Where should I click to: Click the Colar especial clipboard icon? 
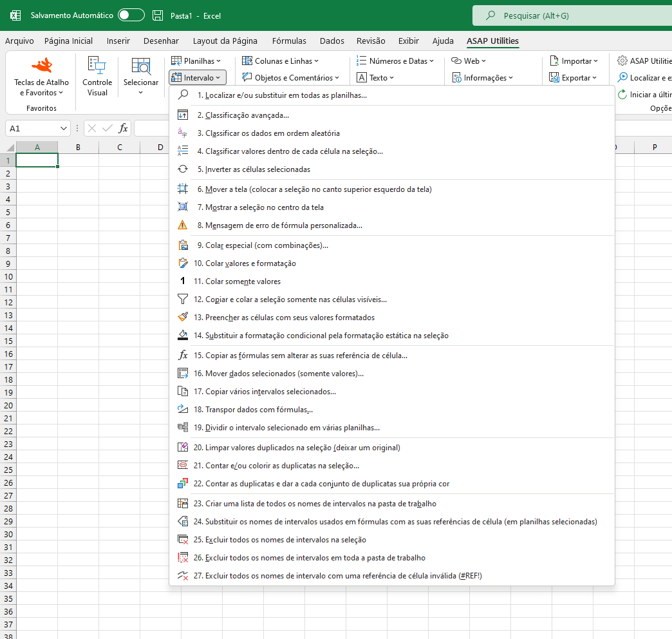183,245
